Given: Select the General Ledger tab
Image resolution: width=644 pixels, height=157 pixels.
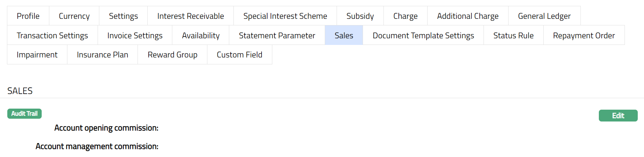Looking at the screenshot, I should click(544, 16).
